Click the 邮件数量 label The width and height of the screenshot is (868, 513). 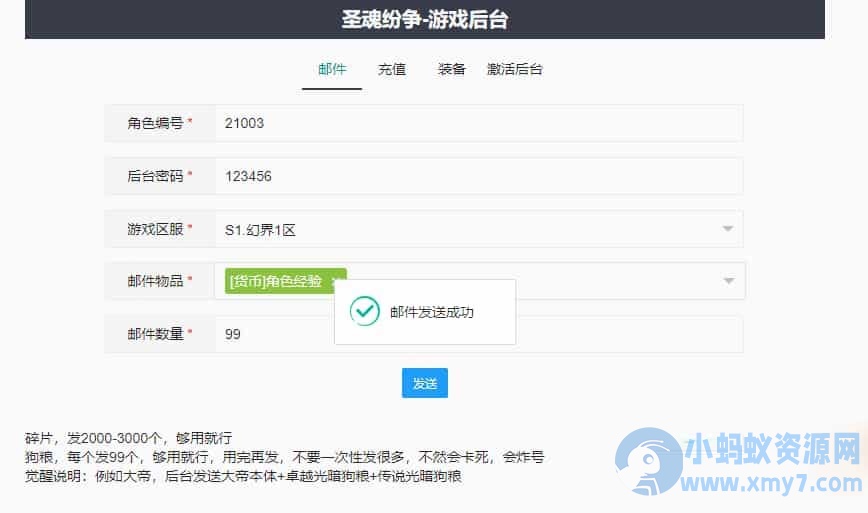click(155, 334)
